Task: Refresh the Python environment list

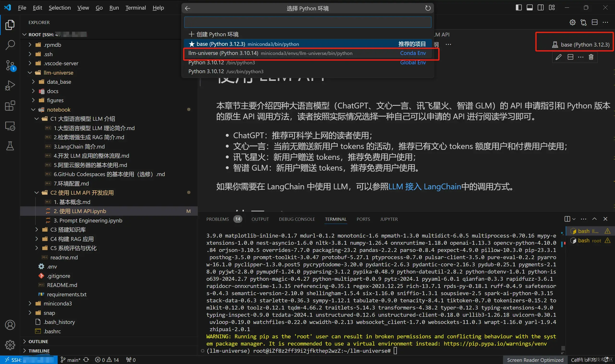Action: click(428, 8)
